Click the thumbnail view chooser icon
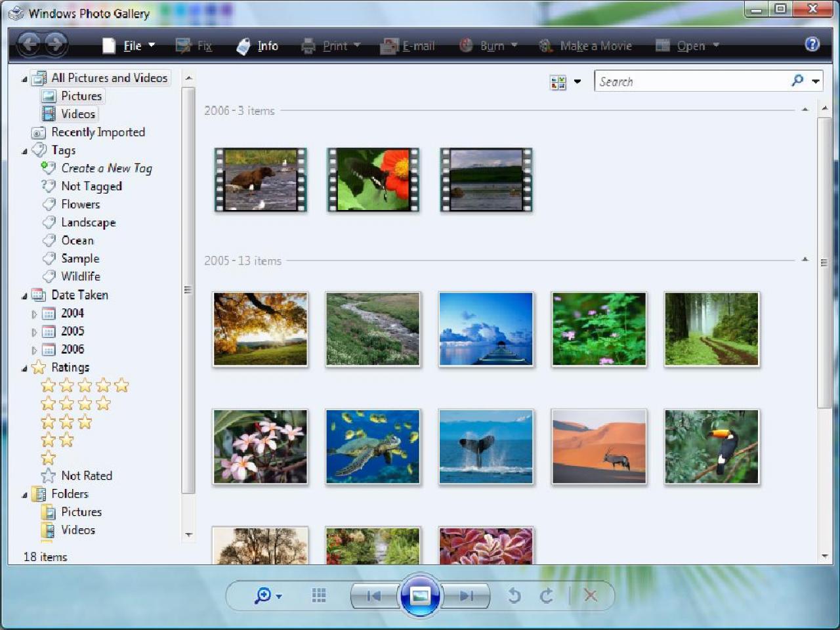 click(558, 82)
